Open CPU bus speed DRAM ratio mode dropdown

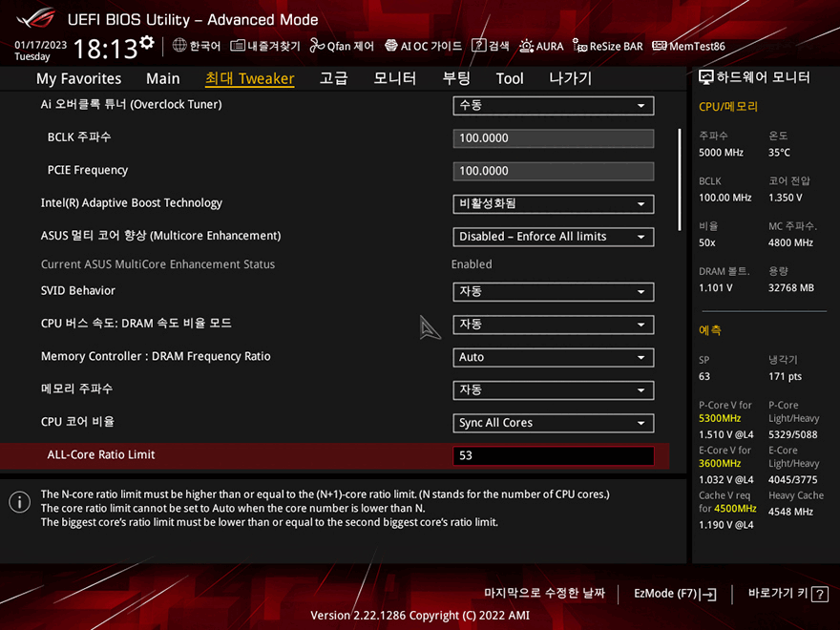(x=554, y=325)
